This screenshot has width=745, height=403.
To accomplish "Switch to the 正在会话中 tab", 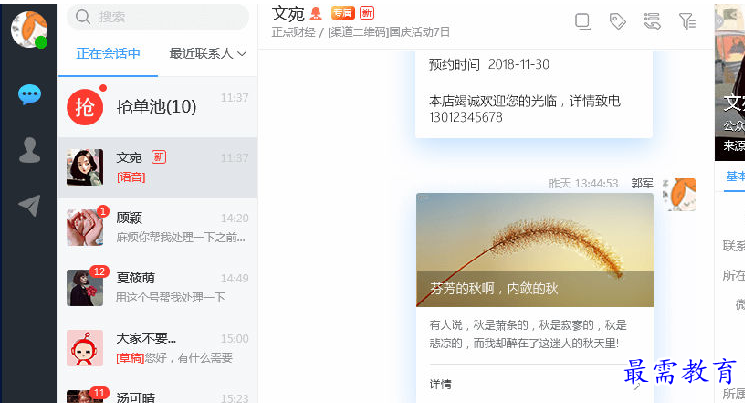I will pos(108,54).
